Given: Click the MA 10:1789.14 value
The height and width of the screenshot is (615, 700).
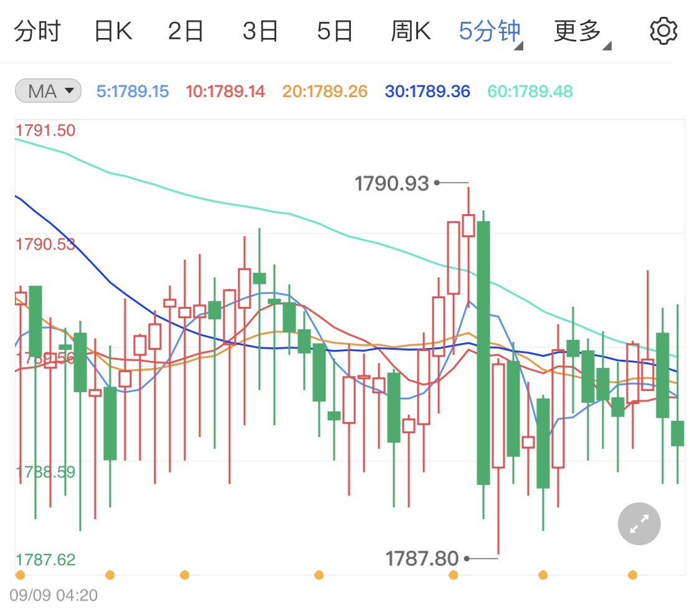Looking at the screenshot, I should (x=225, y=91).
